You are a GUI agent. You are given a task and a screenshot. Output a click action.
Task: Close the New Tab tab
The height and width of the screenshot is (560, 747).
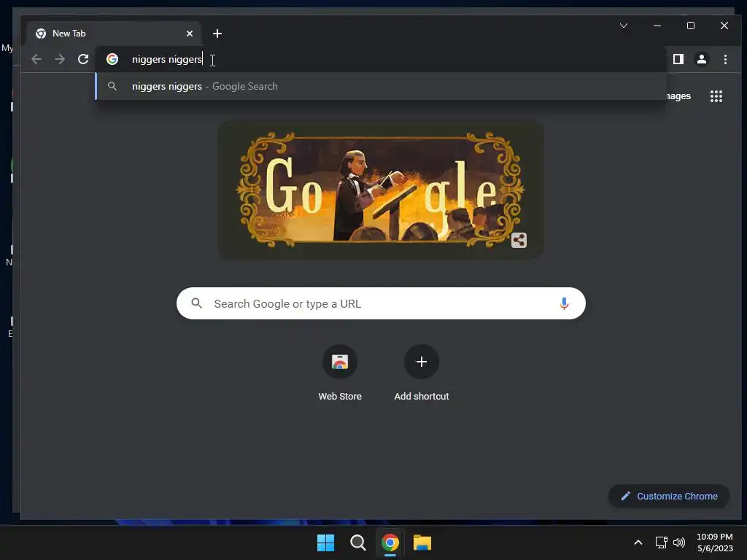tap(189, 34)
